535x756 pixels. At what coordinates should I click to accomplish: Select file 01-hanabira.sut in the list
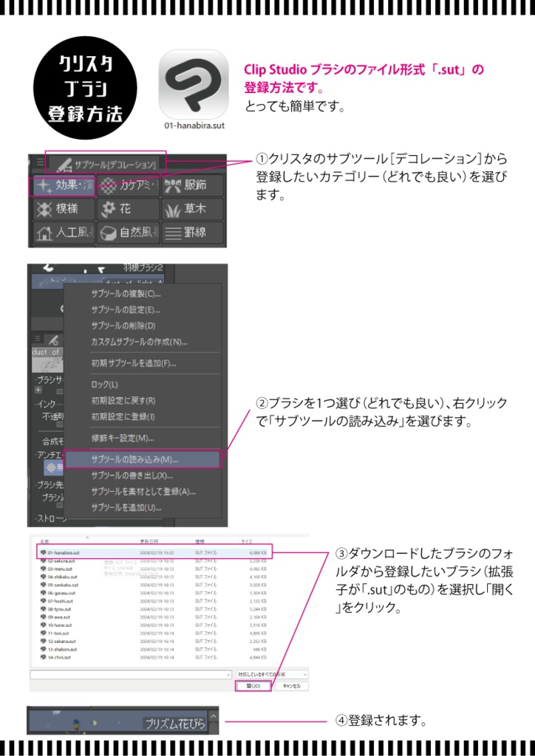(x=155, y=552)
